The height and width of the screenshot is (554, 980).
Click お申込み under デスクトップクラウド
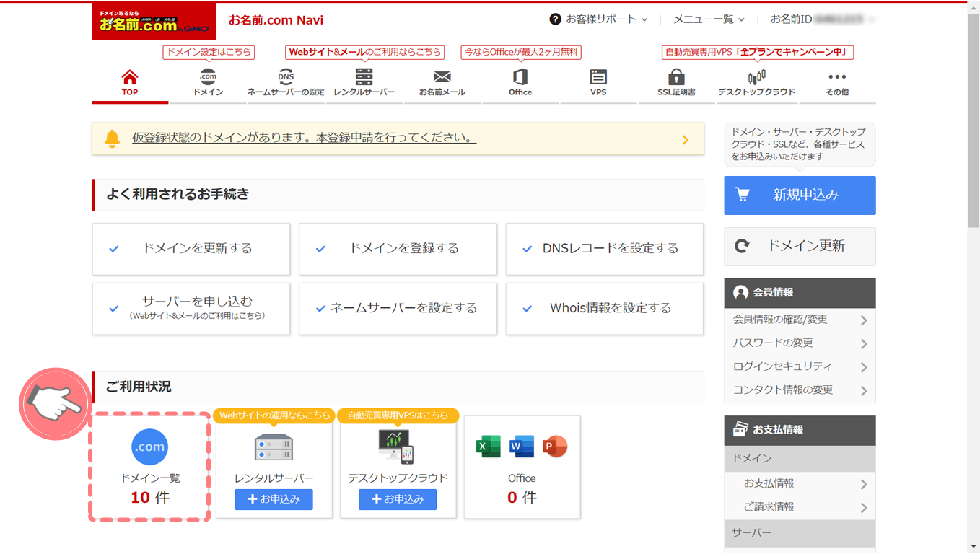(x=398, y=499)
